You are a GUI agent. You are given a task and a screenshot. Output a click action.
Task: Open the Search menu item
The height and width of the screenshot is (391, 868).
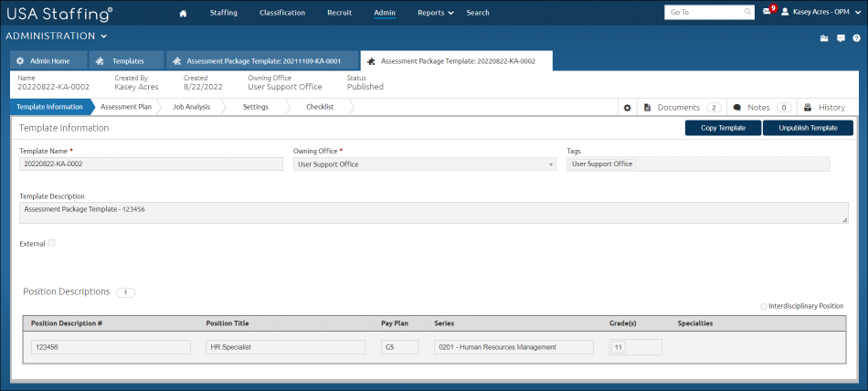tap(478, 13)
